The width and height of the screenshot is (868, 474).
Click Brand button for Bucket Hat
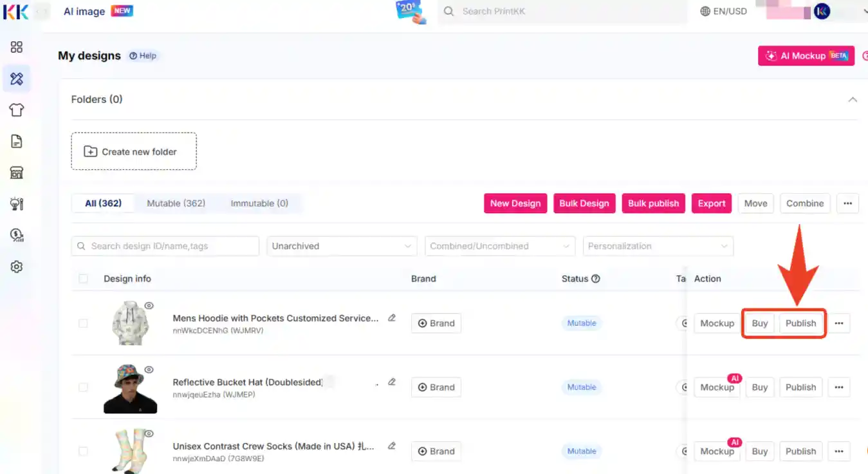pyautogui.click(x=436, y=387)
